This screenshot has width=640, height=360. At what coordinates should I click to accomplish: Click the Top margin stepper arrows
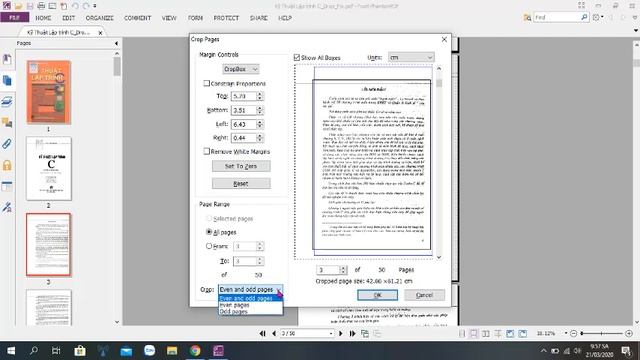click(260, 96)
